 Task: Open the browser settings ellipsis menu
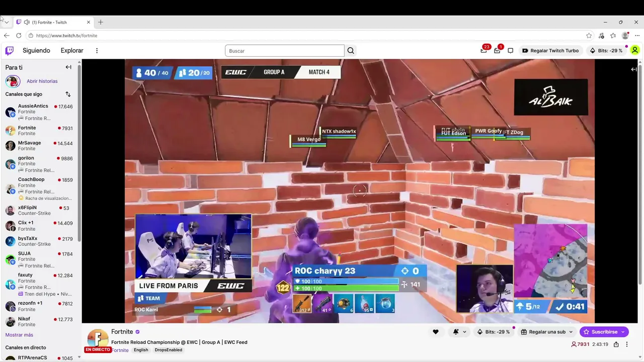(x=636, y=36)
